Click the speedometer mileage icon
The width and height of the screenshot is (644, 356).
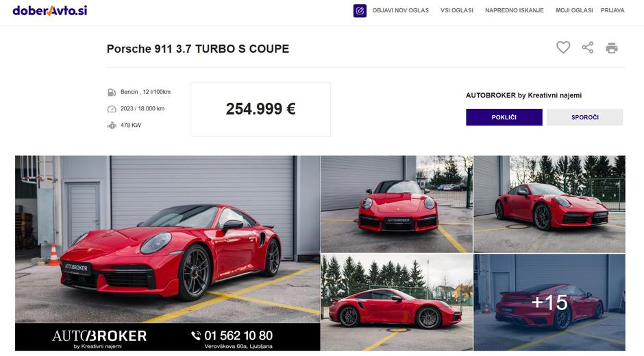[x=112, y=109]
